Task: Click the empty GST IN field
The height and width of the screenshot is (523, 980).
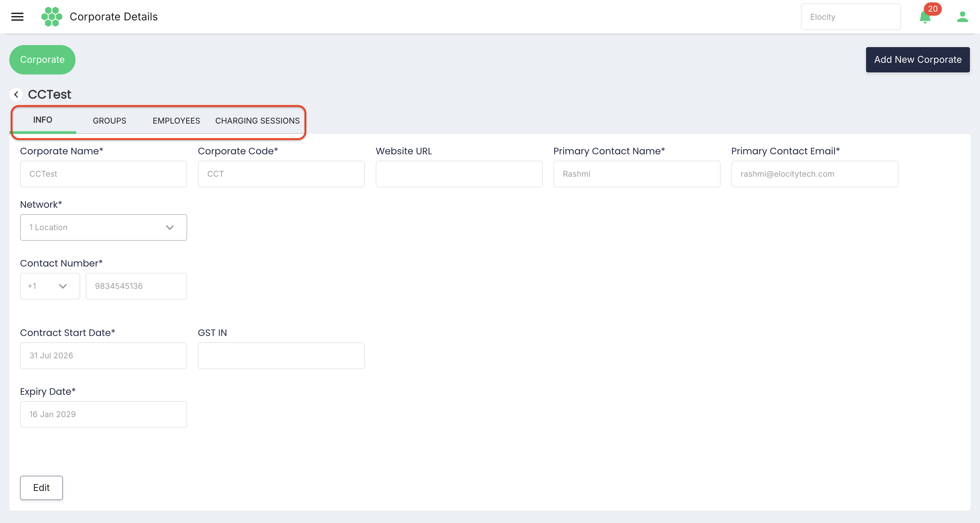Action: point(281,356)
